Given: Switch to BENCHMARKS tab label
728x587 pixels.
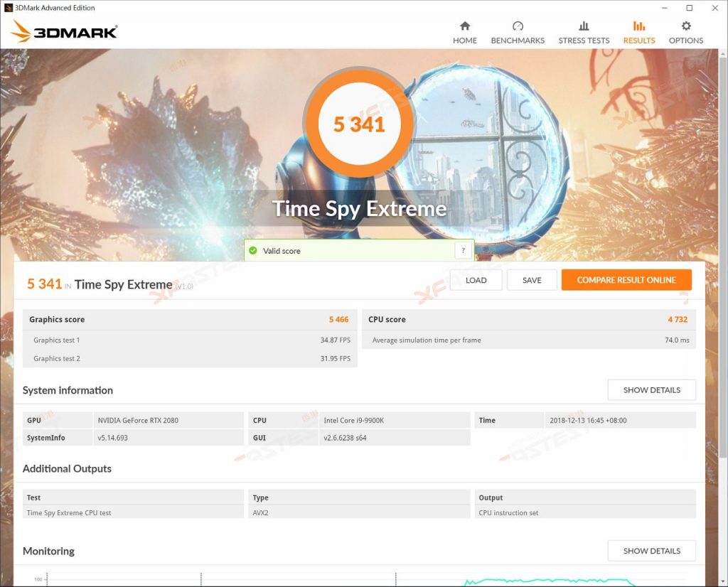Looking at the screenshot, I should pyautogui.click(x=518, y=41).
